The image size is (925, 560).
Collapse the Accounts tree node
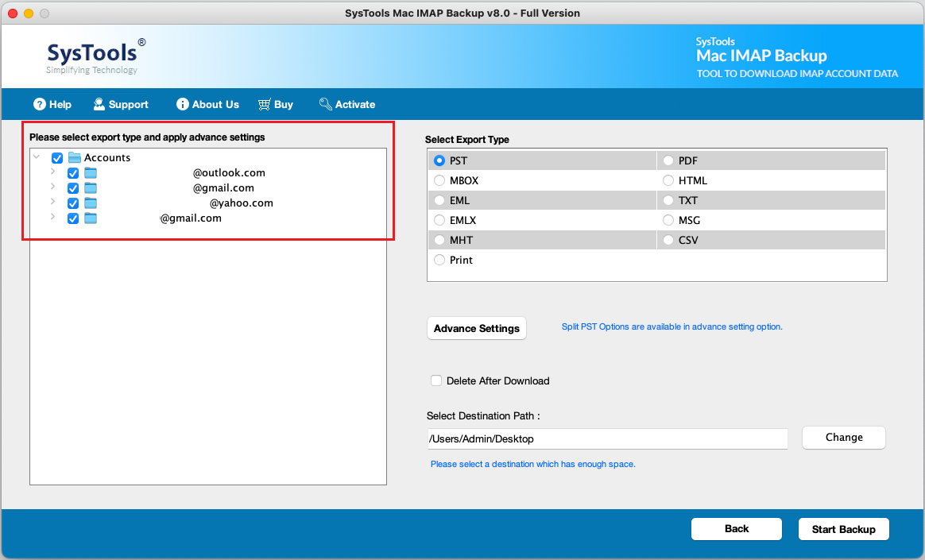click(x=37, y=156)
